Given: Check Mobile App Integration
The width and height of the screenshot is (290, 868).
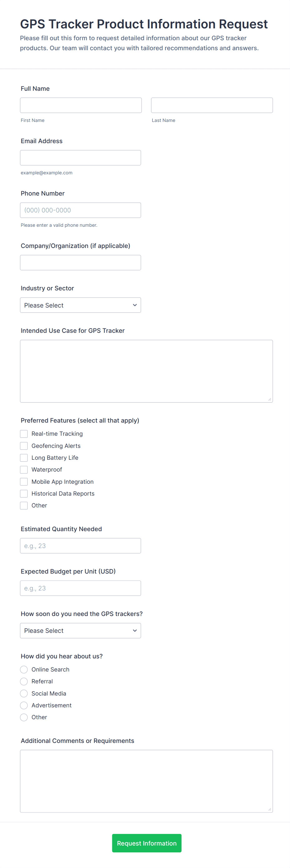Looking at the screenshot, I should (24, 482).
